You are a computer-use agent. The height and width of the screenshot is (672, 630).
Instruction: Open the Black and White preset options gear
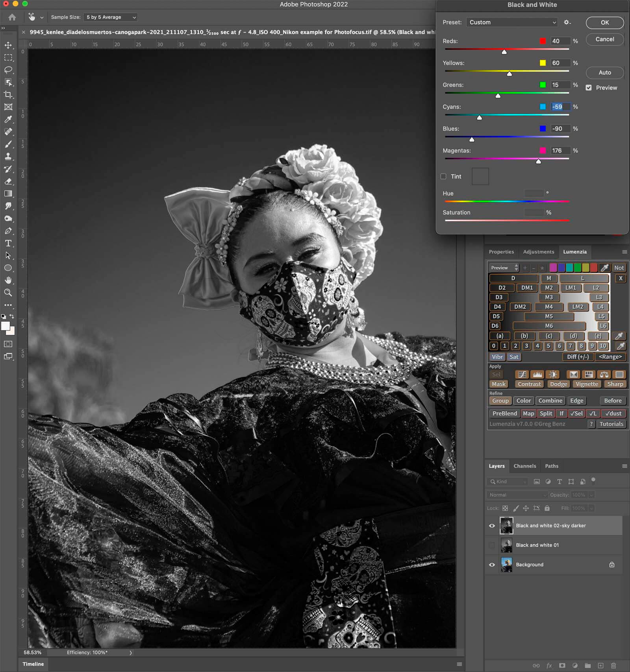click(567, 22)
